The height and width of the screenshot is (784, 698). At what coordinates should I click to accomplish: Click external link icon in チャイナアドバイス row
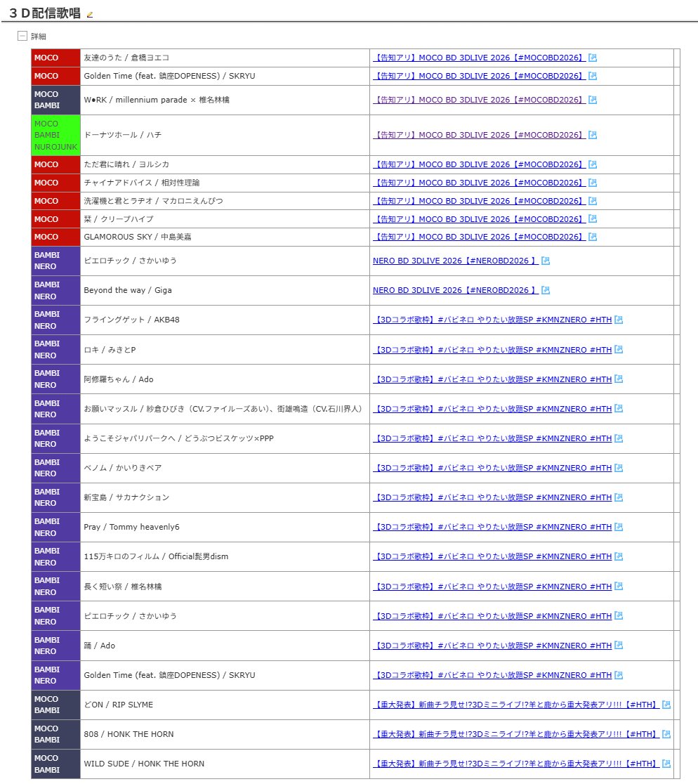593,183
